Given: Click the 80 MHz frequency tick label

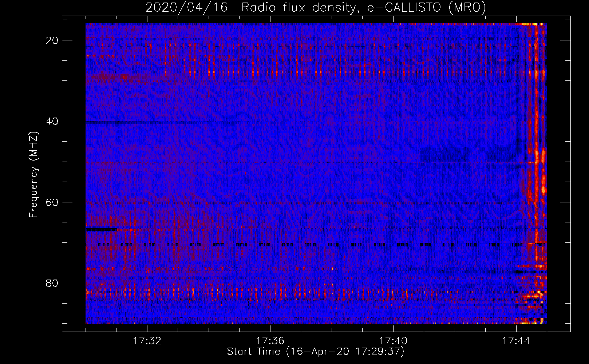Looking at the screenshot, I should (x=52, y=283).
